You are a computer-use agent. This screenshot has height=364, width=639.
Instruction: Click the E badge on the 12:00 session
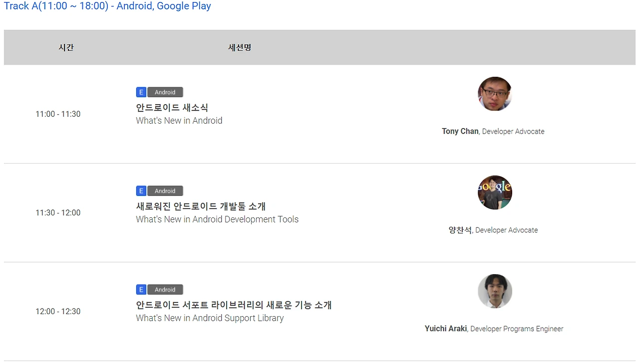(x=141, y=289)
